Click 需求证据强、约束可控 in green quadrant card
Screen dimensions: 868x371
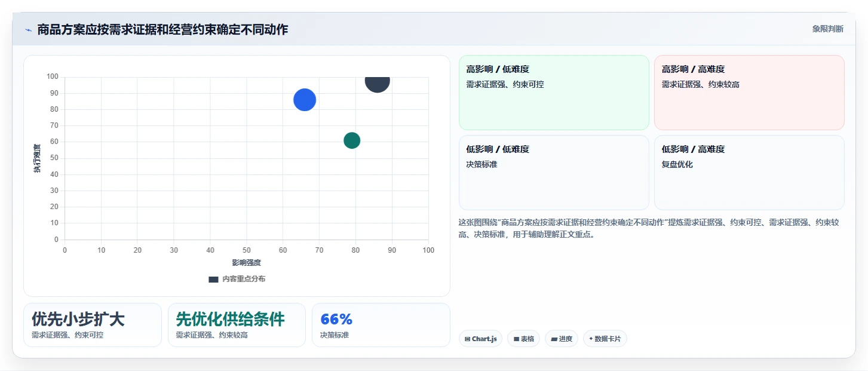point(505,84)
